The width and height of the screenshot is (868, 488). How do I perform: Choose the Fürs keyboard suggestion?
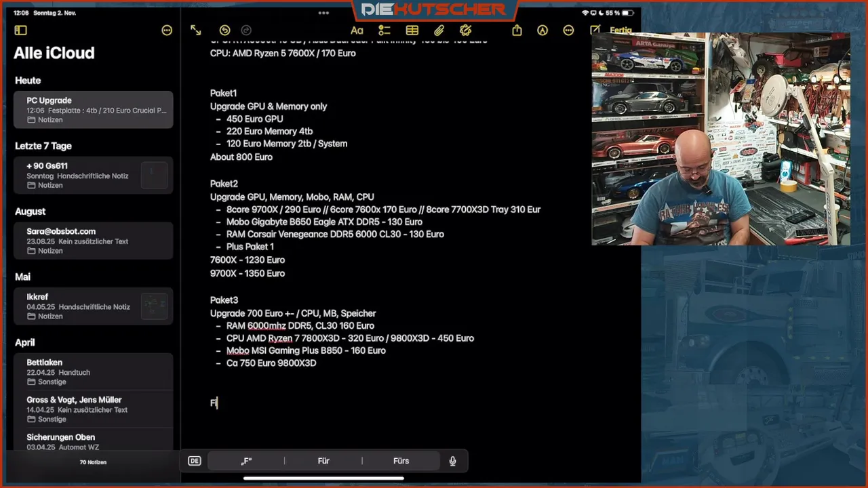(x=401, y=461)
